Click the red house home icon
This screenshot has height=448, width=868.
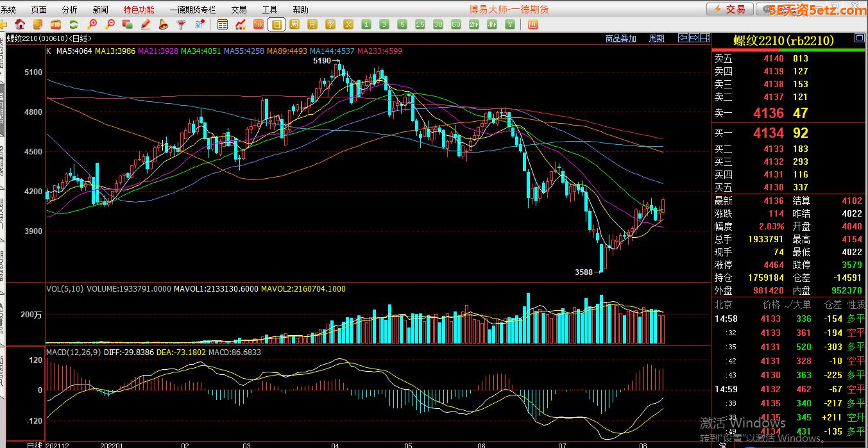[20, 24]
